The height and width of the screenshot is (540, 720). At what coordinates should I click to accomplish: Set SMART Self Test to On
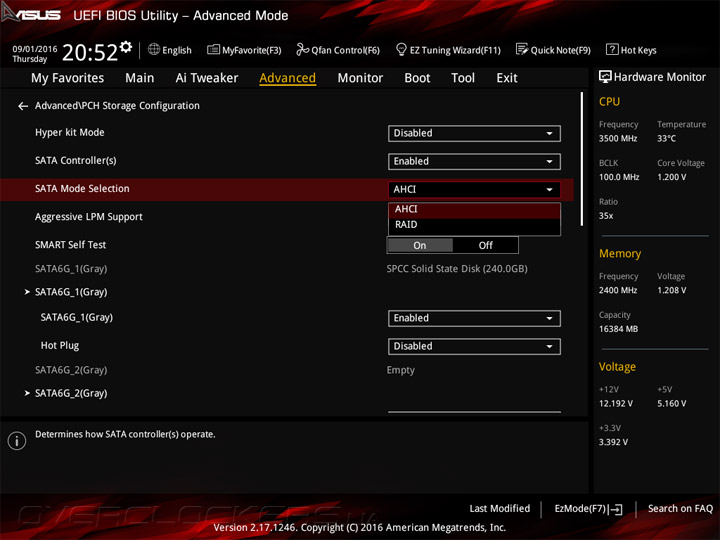point(420,245)
